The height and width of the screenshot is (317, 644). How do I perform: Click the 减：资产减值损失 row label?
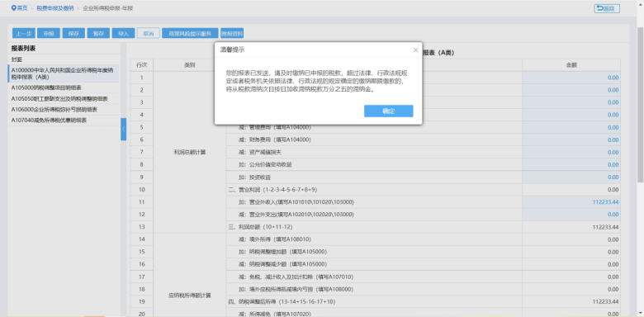[x=259, y=153]
